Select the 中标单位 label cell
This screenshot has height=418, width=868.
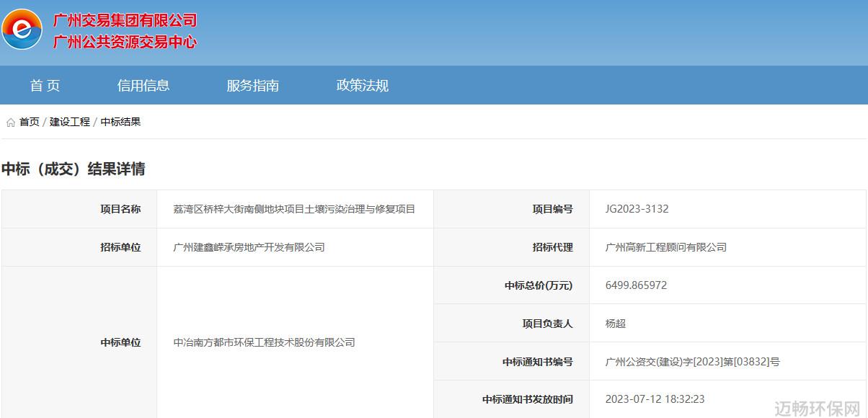(79, 342)
